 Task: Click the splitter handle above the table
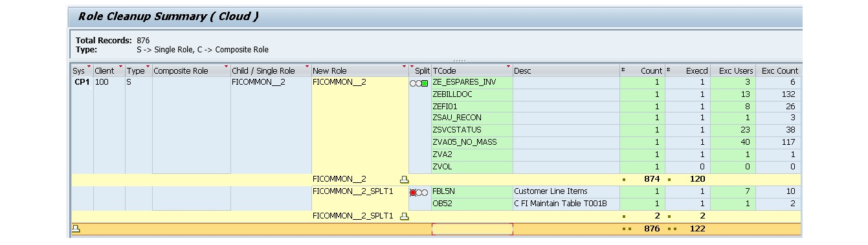tap(459, 60)
